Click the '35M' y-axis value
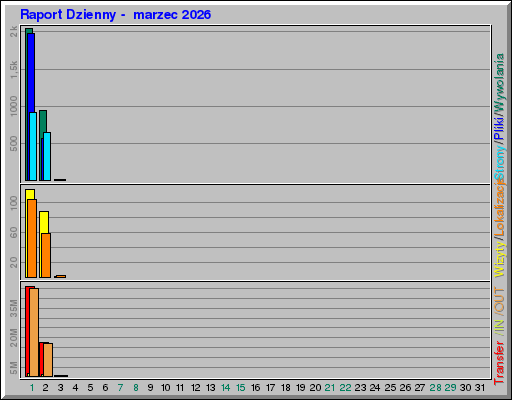Viewport: 512px width, 400px height. (14, 308)
